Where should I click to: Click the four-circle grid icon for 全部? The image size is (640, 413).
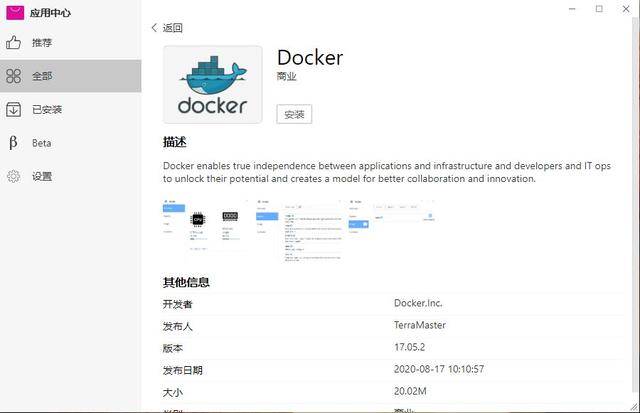click(x=14, y=76)
